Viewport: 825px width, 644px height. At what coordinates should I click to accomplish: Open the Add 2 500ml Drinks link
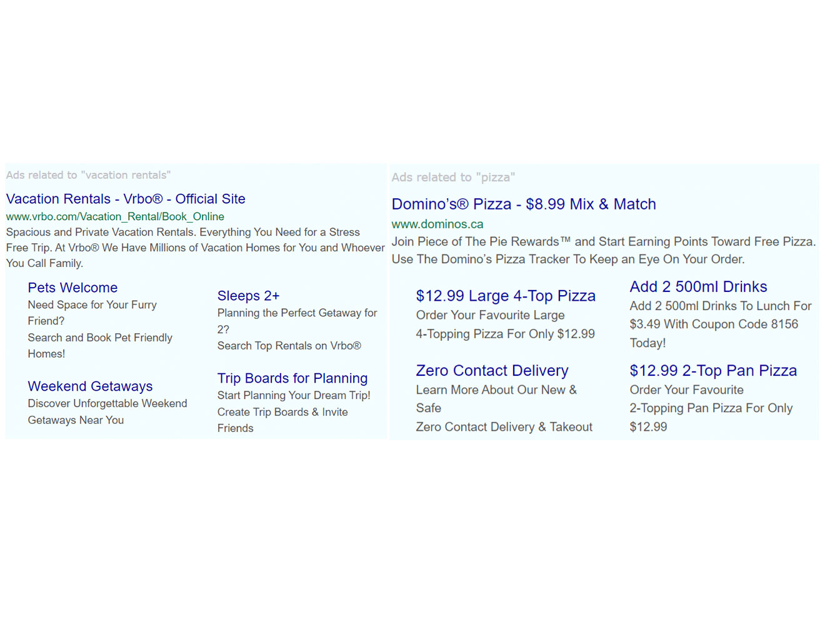[x=698, y=287]
